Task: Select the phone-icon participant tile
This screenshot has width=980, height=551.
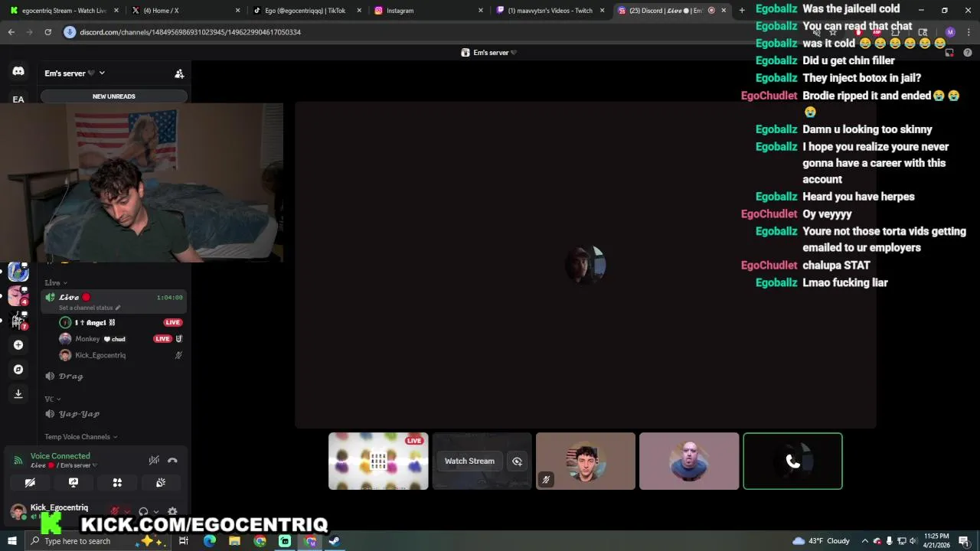Action: pos(792,461)
